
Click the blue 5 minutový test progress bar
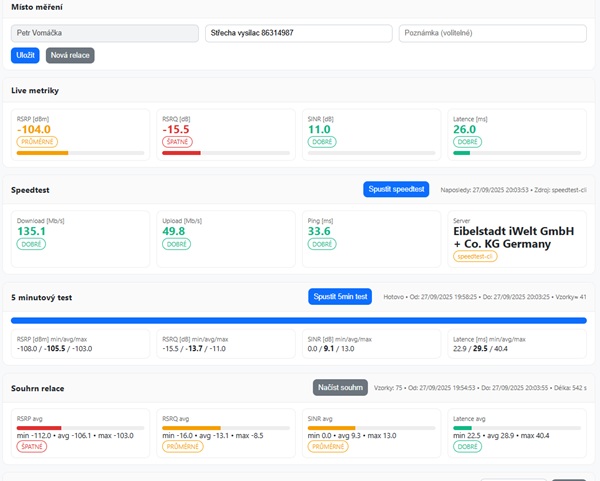point(298,321)
